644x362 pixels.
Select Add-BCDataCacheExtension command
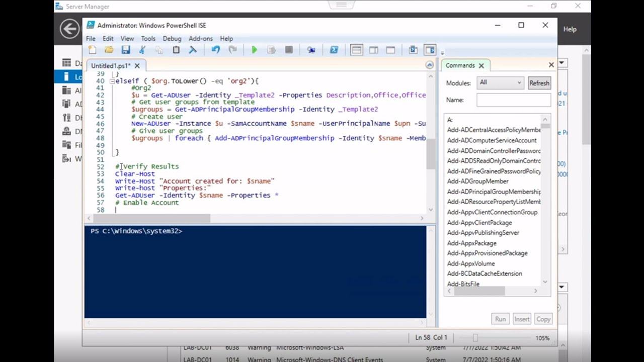coord(485,274)
